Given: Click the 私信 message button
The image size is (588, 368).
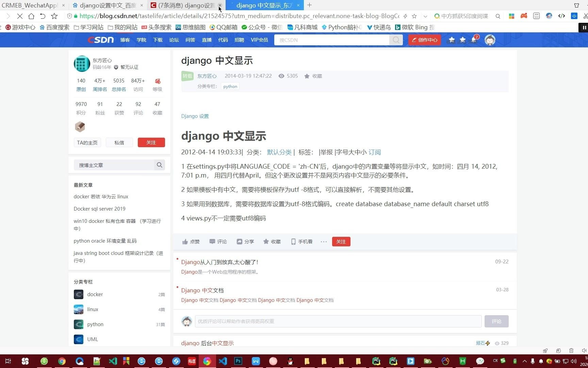Looking at the screenshot, I should (x=119, y=142).
